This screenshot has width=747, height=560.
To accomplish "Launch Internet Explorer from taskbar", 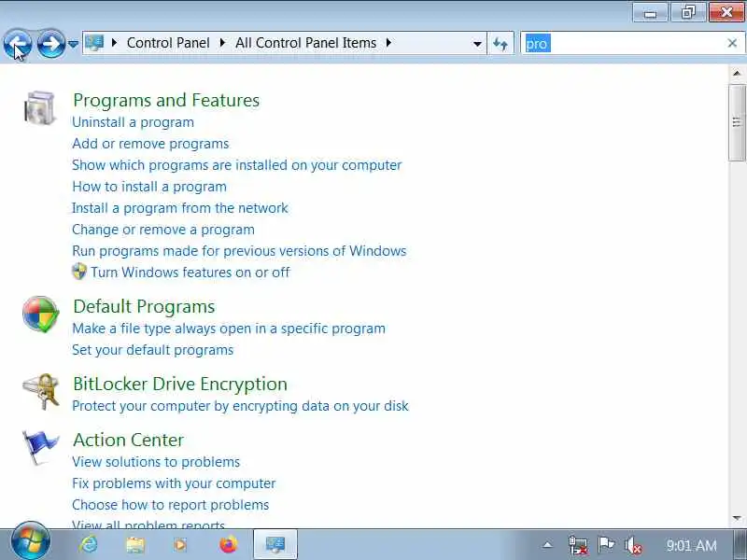I will (89, 544).
